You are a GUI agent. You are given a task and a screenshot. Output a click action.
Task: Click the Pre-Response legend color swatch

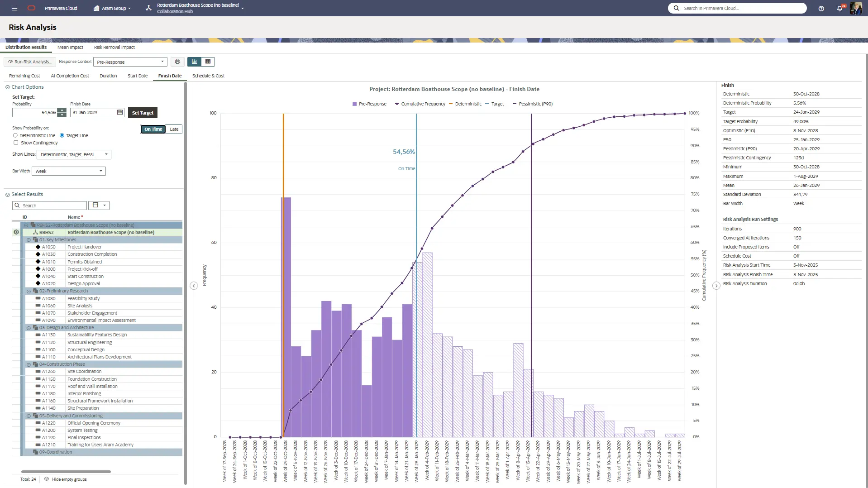355,104
